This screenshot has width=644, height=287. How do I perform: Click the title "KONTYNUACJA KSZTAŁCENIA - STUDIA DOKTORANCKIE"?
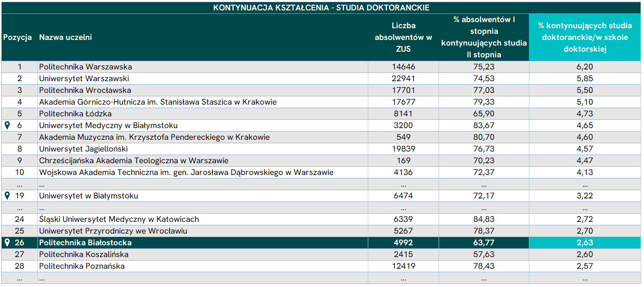point(321,8)
